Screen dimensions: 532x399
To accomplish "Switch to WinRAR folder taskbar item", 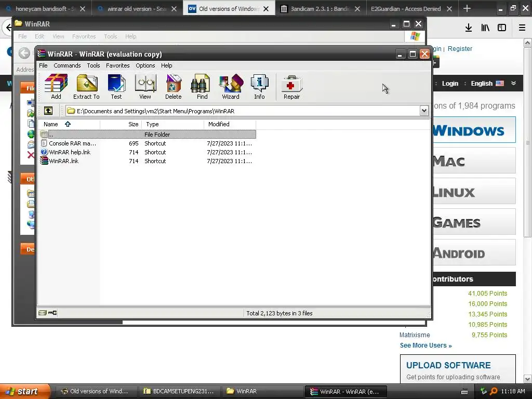I will click(262, 391).
